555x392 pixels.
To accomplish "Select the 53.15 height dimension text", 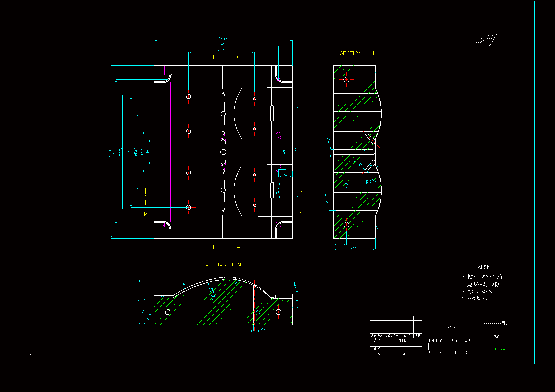I will (138, 302).
